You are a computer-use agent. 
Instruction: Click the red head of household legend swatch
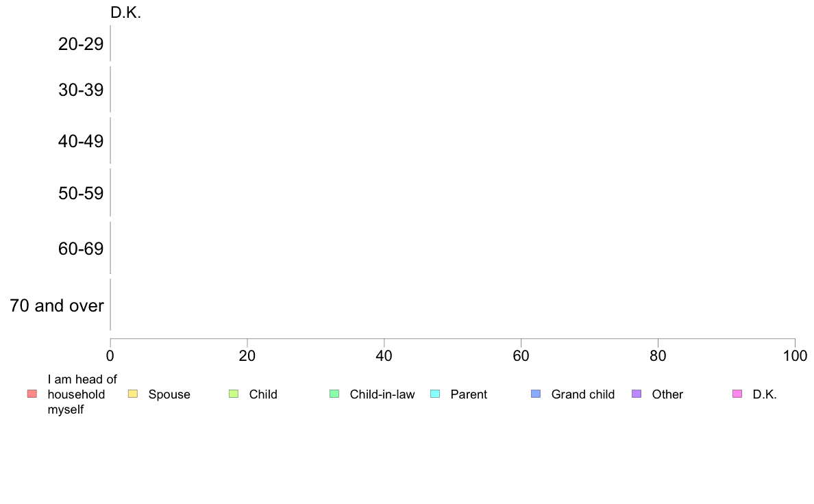(32, 394)
